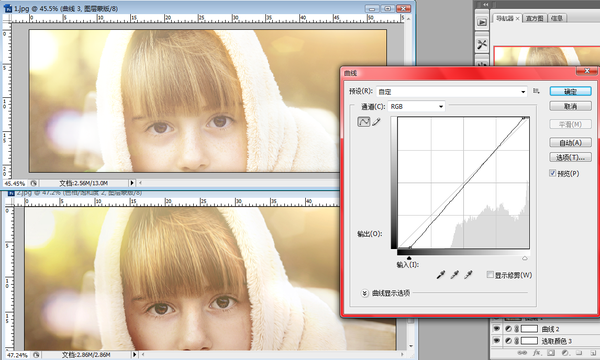Open the 预设(R) preset dropdown
This screenshot has width=600, height=360.
point(452,92)
